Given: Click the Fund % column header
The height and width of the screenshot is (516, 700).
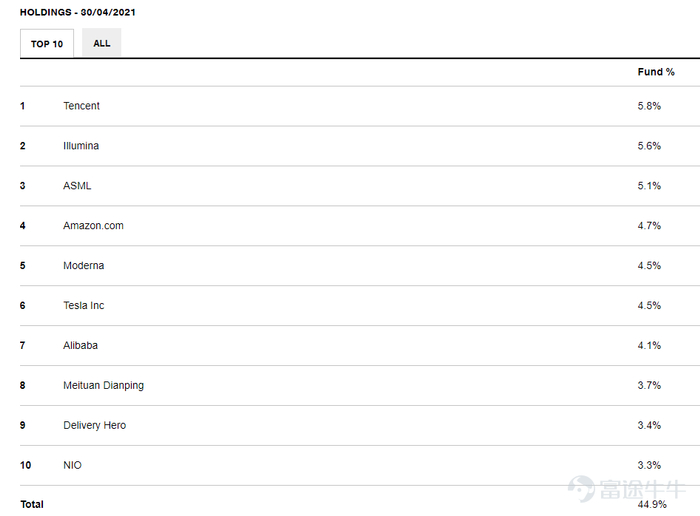Looking at the screenshot, I should coord(656,72).
